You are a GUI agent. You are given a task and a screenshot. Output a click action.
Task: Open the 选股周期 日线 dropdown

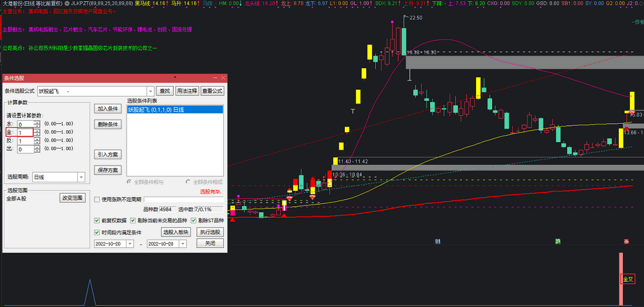(81, 178)
